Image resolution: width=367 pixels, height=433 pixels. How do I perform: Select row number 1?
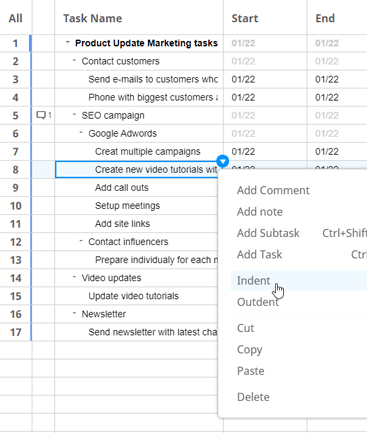tap(15, 43)
